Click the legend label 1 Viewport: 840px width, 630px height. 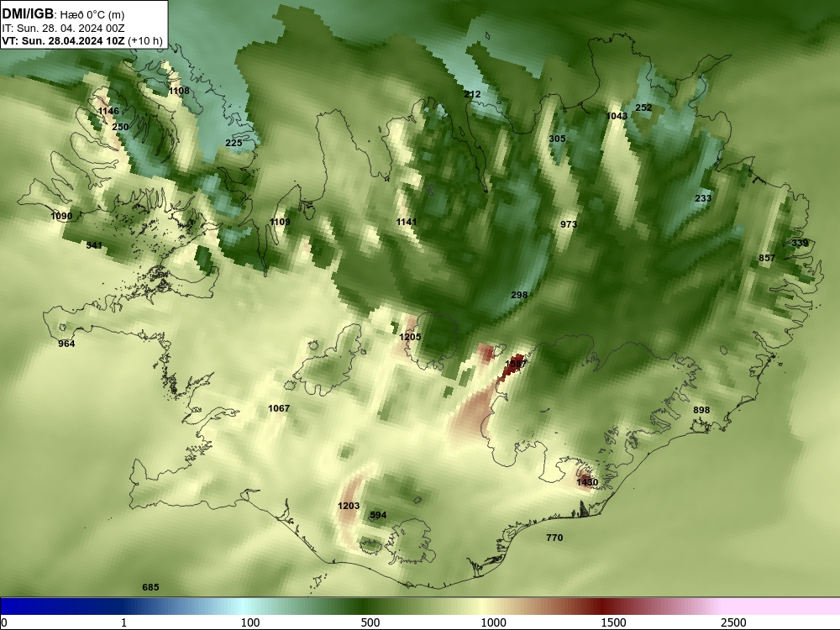pyautogui.click(x=123, y=622)
